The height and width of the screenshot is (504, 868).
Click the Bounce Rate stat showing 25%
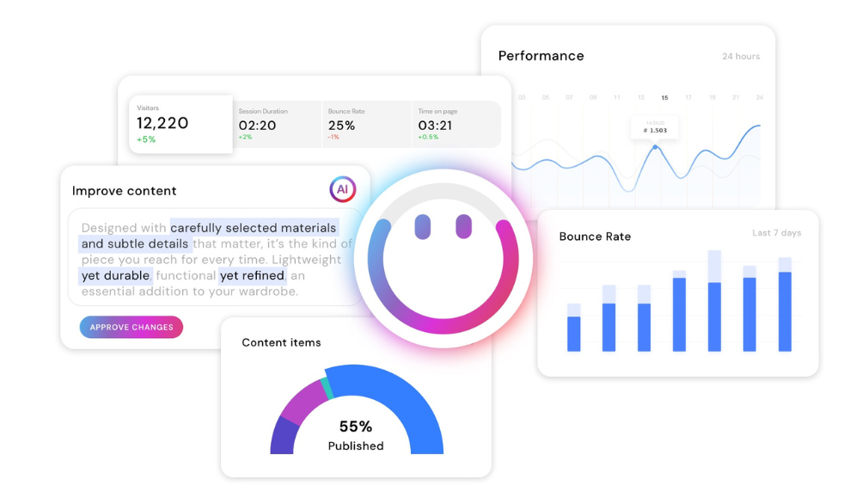pos(341,124)
